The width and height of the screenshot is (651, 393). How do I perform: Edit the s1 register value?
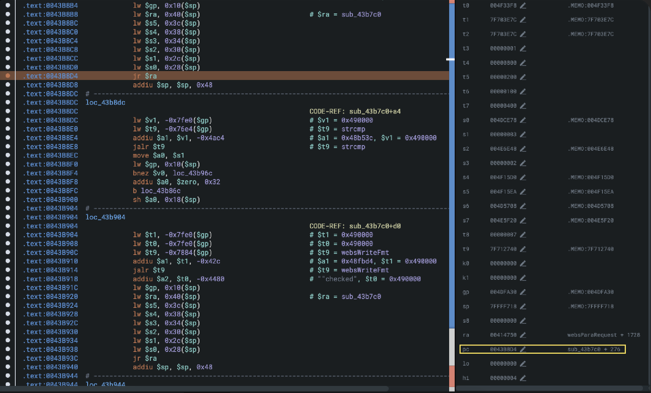(x=523, y=134)
